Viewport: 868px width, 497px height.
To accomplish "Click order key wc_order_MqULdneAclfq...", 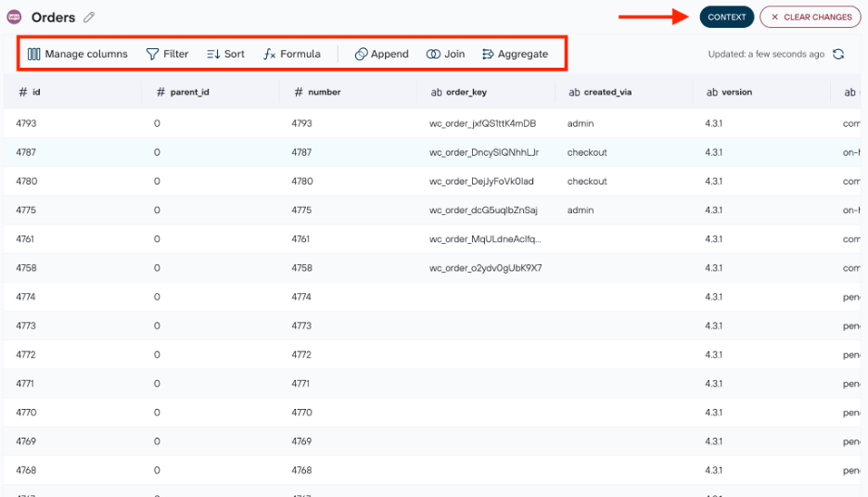I will (485, 239).
